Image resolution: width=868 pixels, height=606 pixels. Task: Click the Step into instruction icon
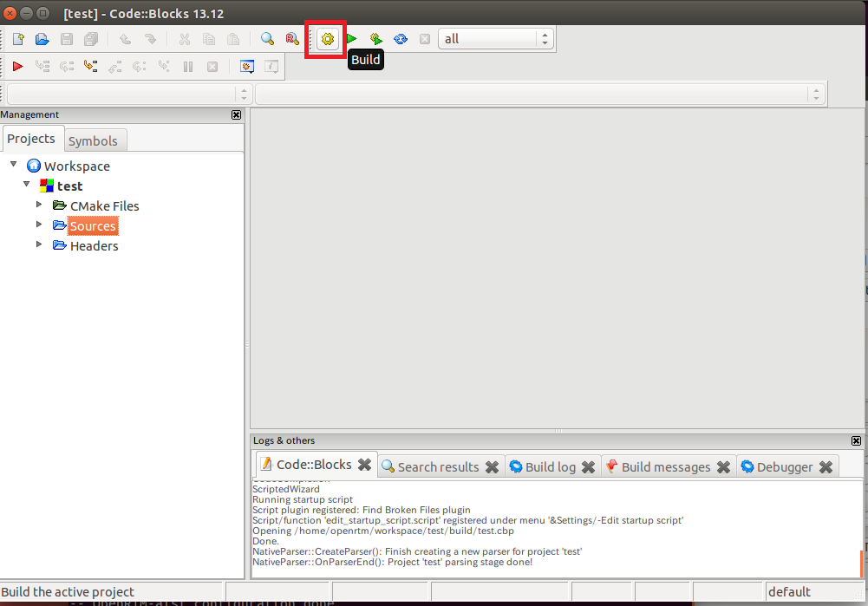pyautogui.click(x=164, y=67)
